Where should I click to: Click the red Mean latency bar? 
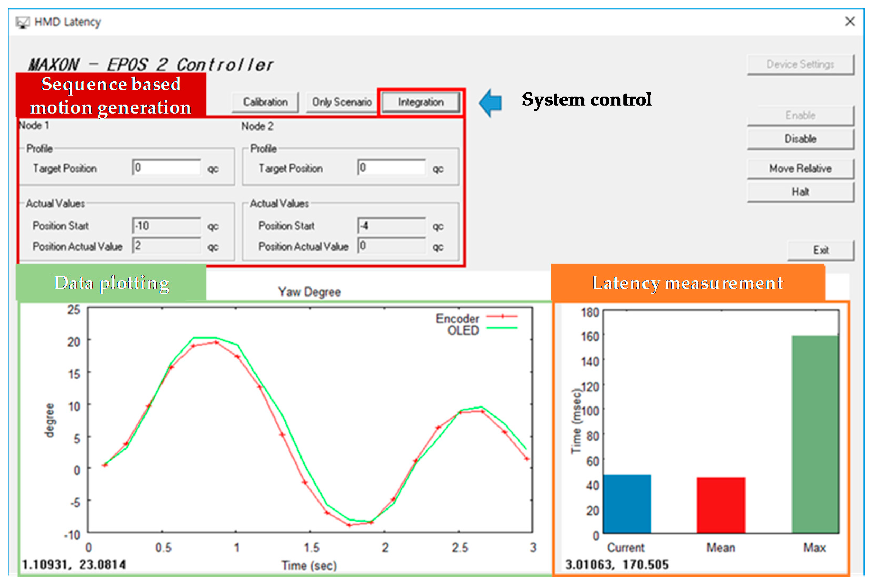[721, 505]
